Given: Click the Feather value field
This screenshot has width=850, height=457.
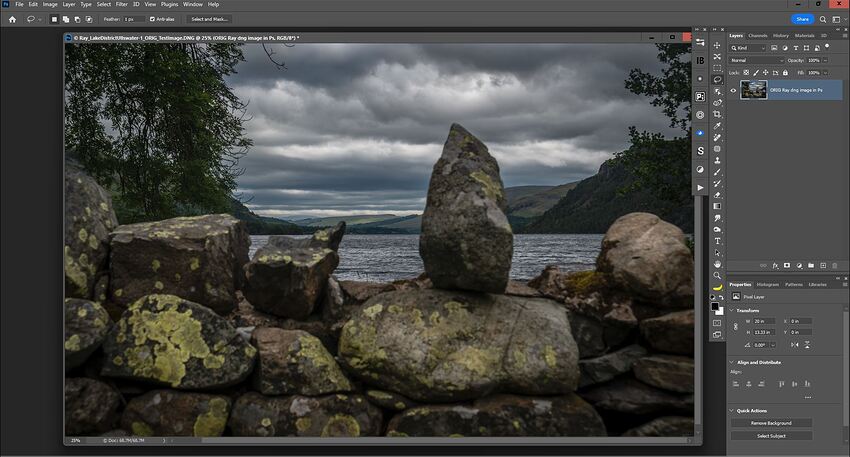Looking at the screenshot, I should [133, 19].
